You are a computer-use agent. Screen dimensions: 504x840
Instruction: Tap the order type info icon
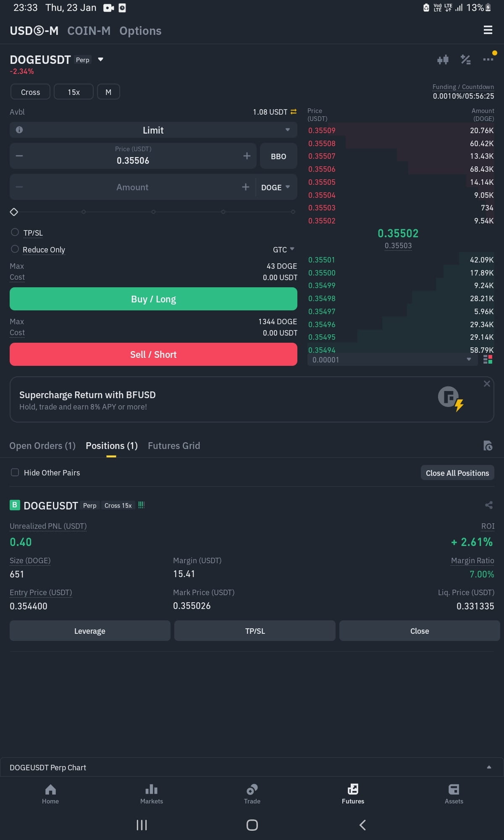(19, 130)
